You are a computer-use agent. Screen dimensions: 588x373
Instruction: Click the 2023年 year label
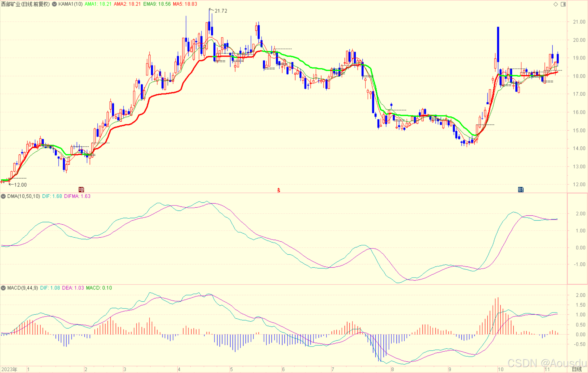pyautogui.click(x=9, y=369)
